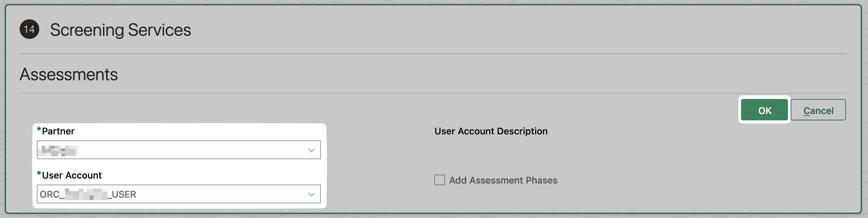Viewport: 868px width, 218px height.
Task: Click the blurred Partner selected value
Action: click(x=58, y=150)
